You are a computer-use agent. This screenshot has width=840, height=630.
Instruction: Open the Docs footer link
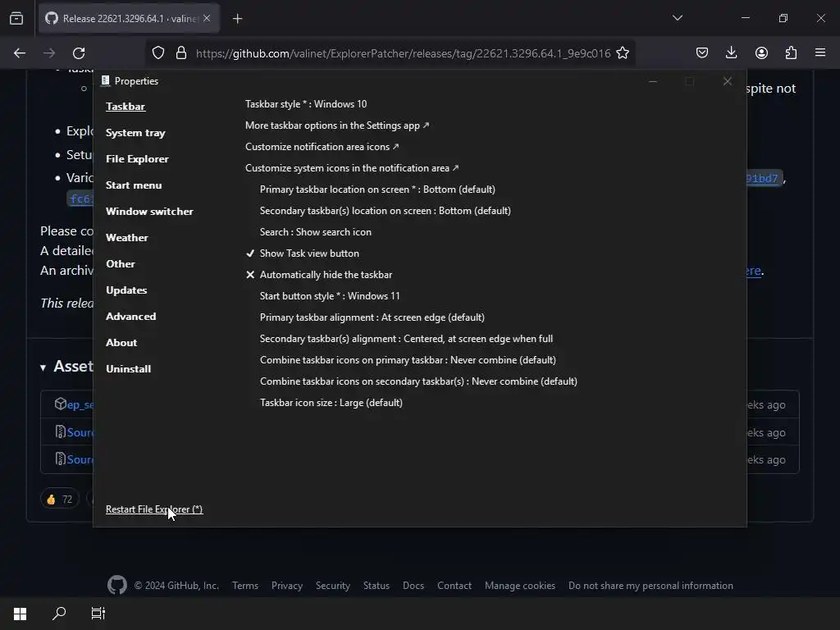(413, 586)
